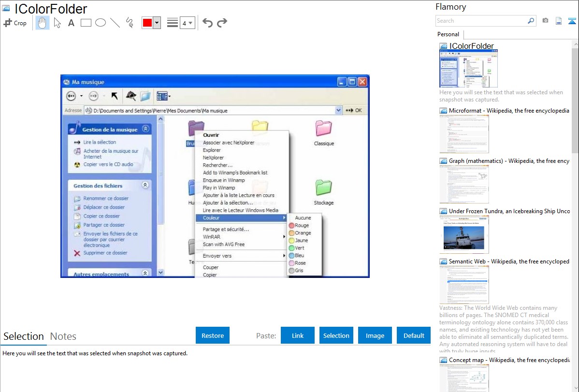Switch to the Notes tab
The height and width of the screenshot is (392, 579).
pos(63,336)
